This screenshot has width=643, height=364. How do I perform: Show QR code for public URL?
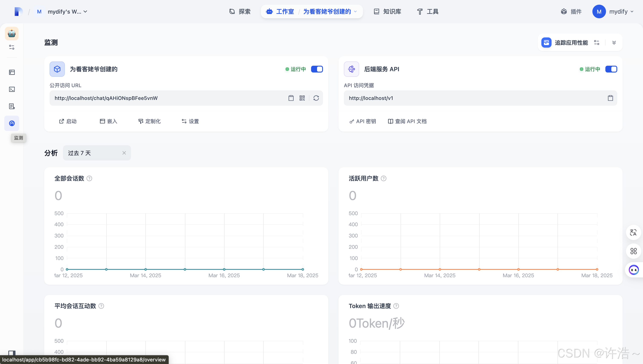302,98
